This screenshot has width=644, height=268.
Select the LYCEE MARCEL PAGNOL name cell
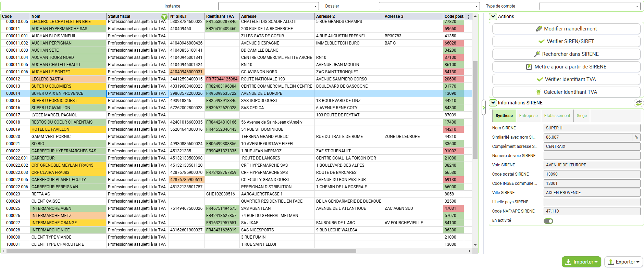(x=68, y=115)
